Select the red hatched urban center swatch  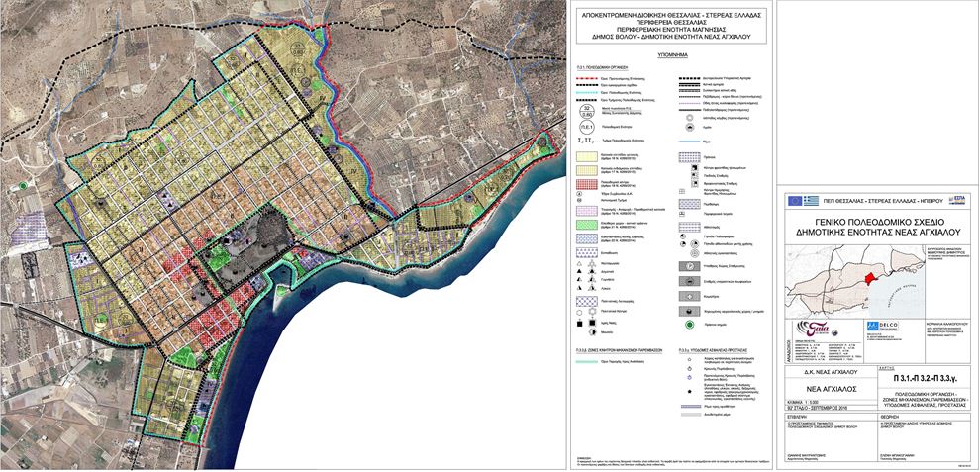(x=589, y=183)
